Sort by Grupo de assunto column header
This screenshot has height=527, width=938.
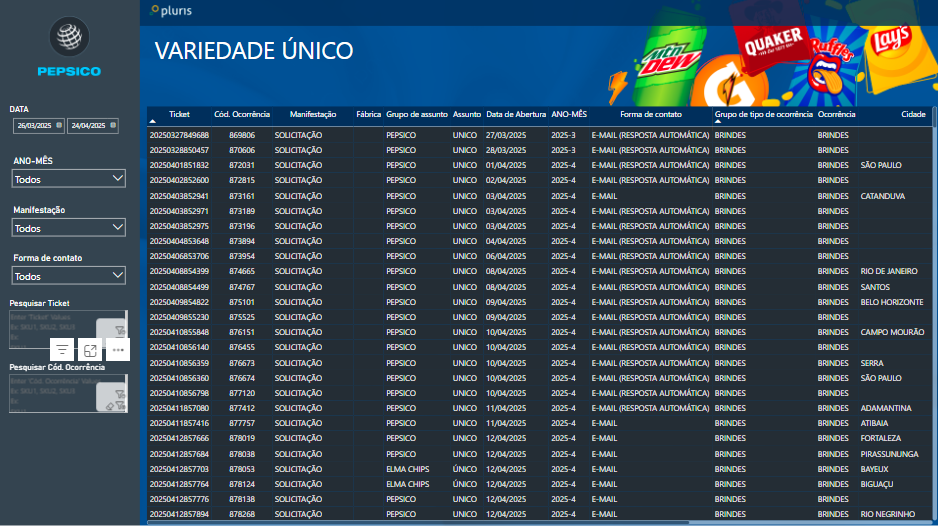416,114
